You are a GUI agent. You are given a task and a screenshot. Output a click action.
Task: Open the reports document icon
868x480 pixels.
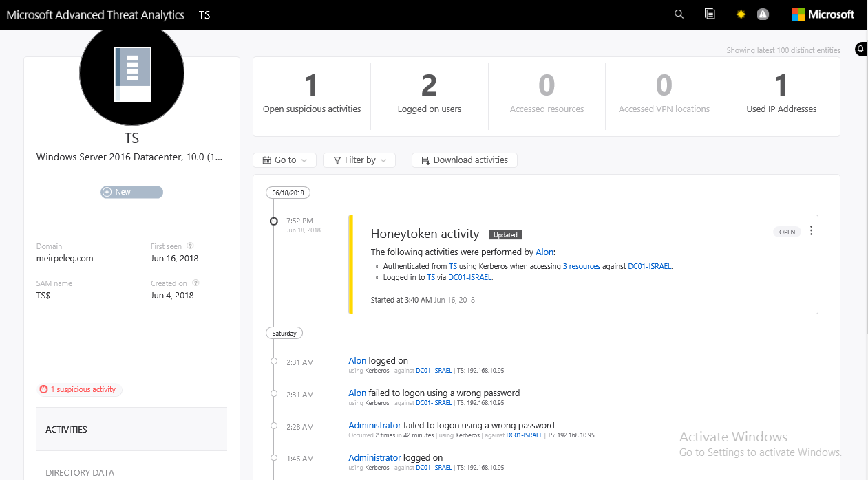(x=710, y=14)
